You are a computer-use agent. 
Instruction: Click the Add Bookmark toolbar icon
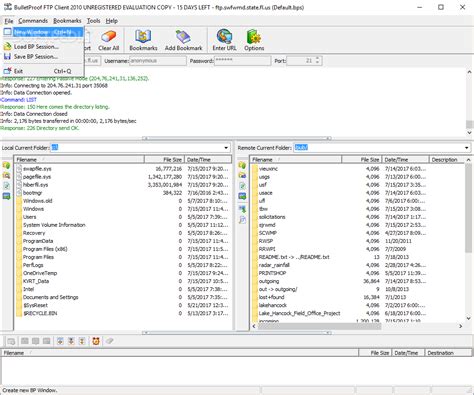coord(183,40)
